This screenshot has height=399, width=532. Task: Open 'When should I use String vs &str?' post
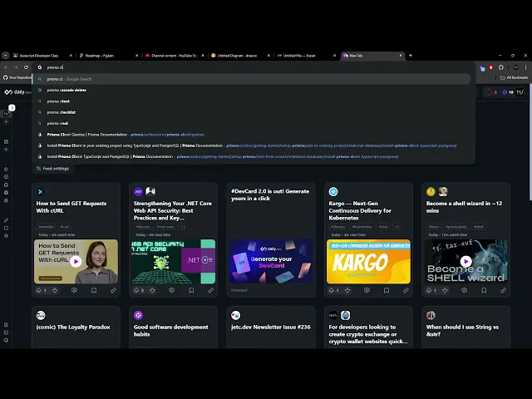click(x=462, y=331)
